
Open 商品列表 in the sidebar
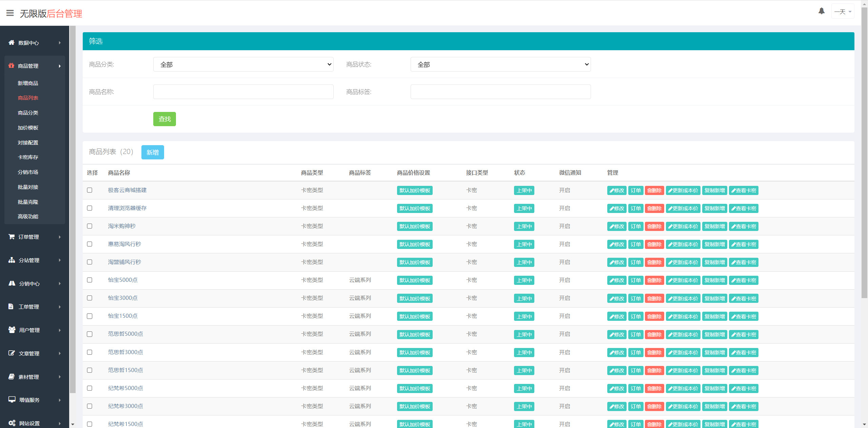28,98
